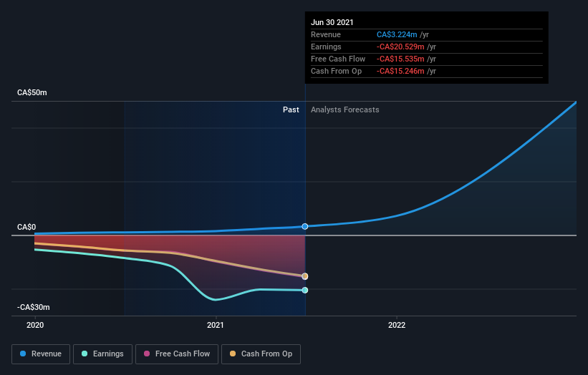Click the 2020 x-axis label
The height and width of the screenshot is (375, 588).
(x=34, y=325)
